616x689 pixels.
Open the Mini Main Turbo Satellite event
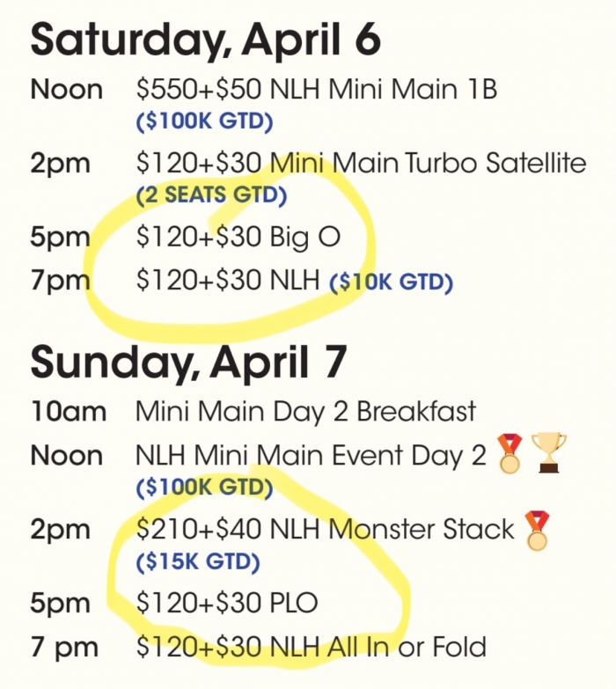(x=361, y=163)
